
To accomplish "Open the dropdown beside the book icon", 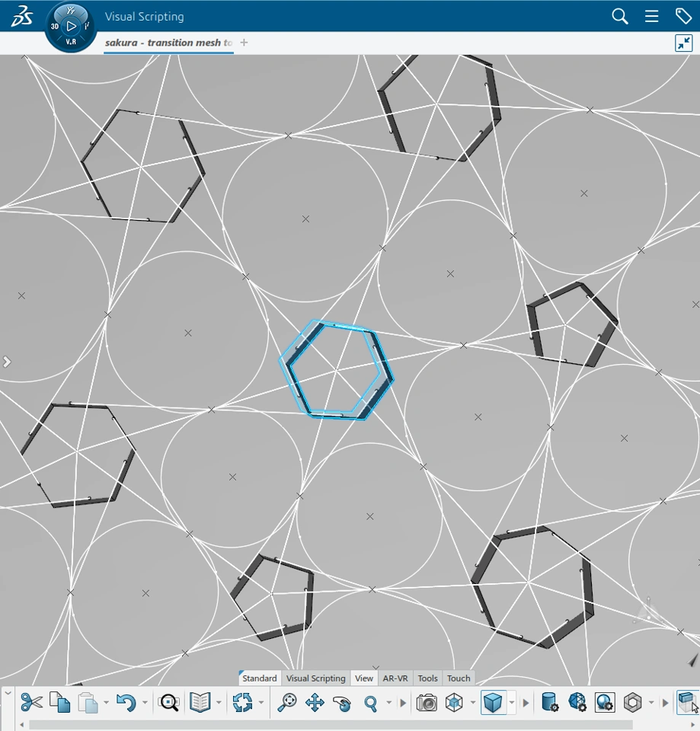I will (x=219, y=703).
